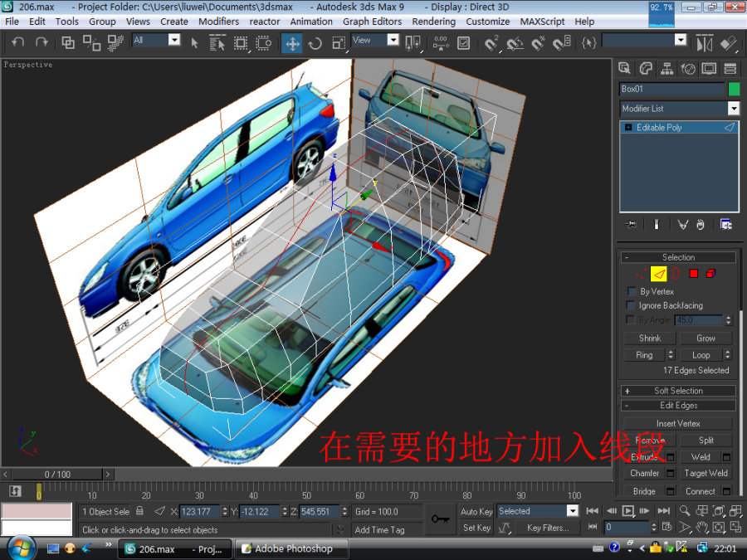The height and width of the screenshot is (560, 747).
Task: Open key filter Selected dropdown
Action: click(572, 511)
